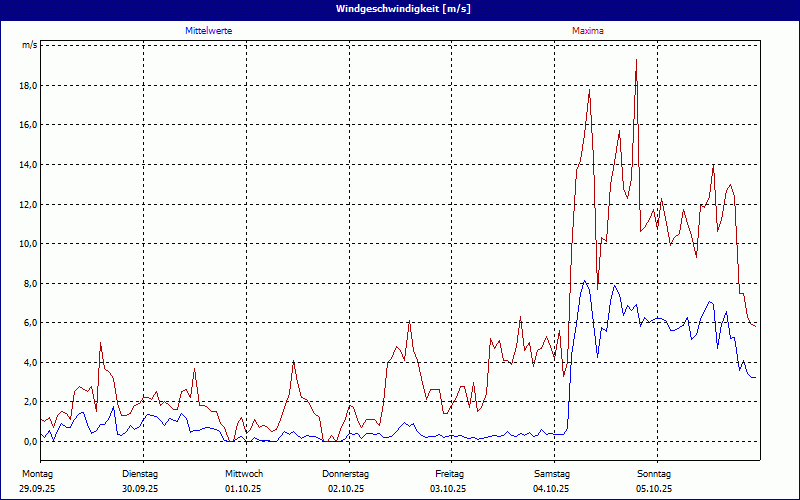The width and height of the screenshot is (800, 500).
Task: Select the red Maxima legend label
Action: click(587, 31)
